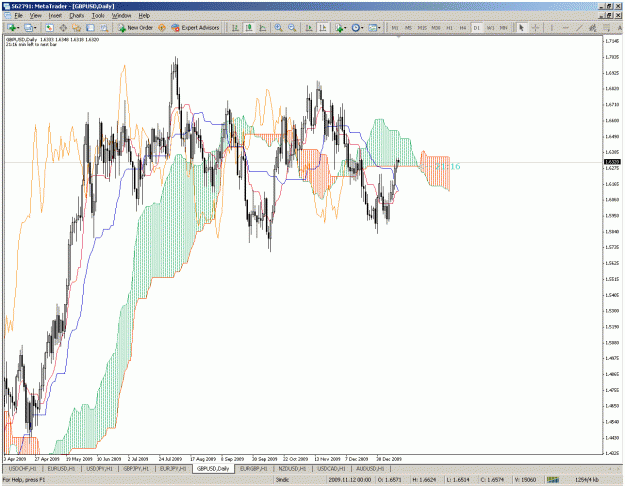Image resolution: width=625 pixels, height=486 pixels.
Task: Select the Horizontal Line drawing tool
Action: click(x=565, y=28)
